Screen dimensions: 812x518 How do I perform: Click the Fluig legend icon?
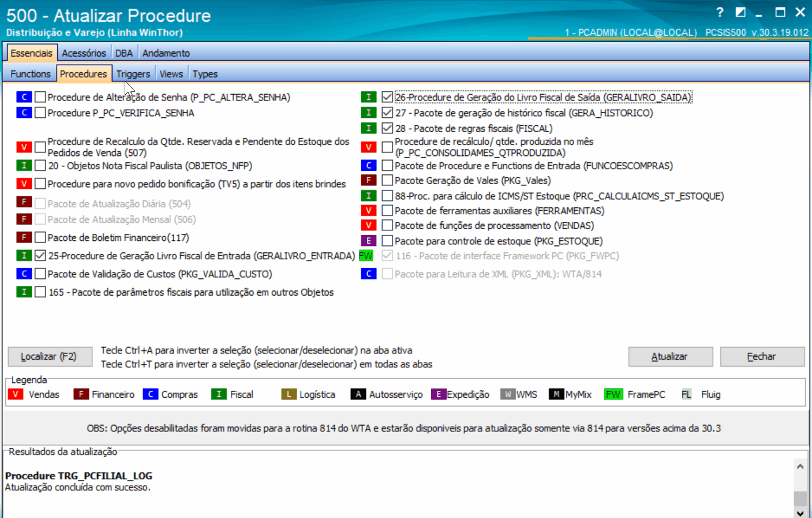click(x=686, y=394)
